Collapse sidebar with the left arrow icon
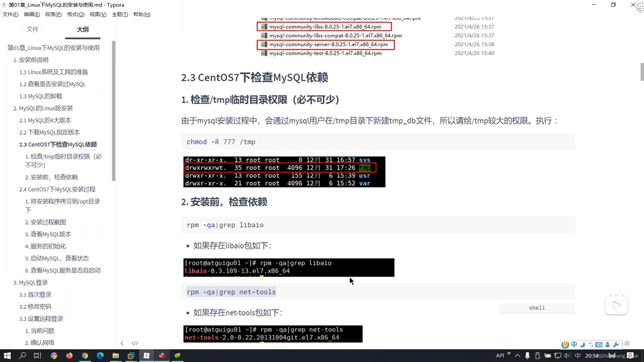The height and width of the screenshot is (362, 644). [x=122, y=343]
